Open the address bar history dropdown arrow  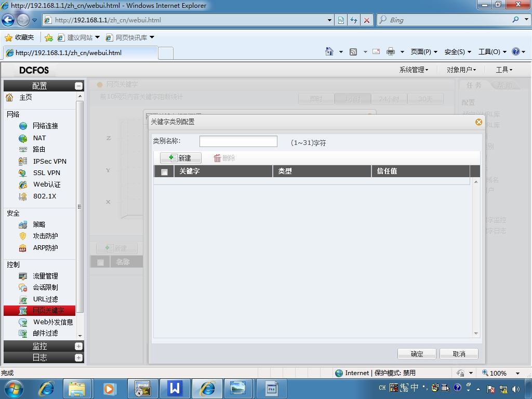(x=329, y=20)
